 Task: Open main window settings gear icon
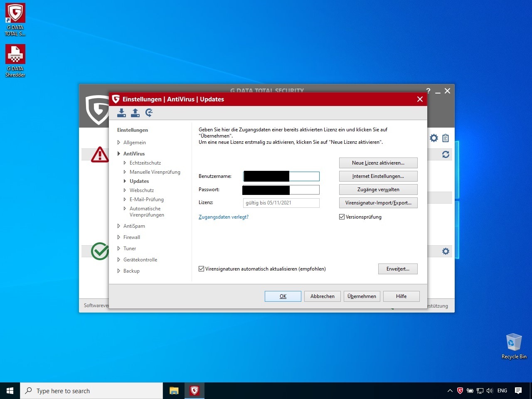click(x=434, y=138)
